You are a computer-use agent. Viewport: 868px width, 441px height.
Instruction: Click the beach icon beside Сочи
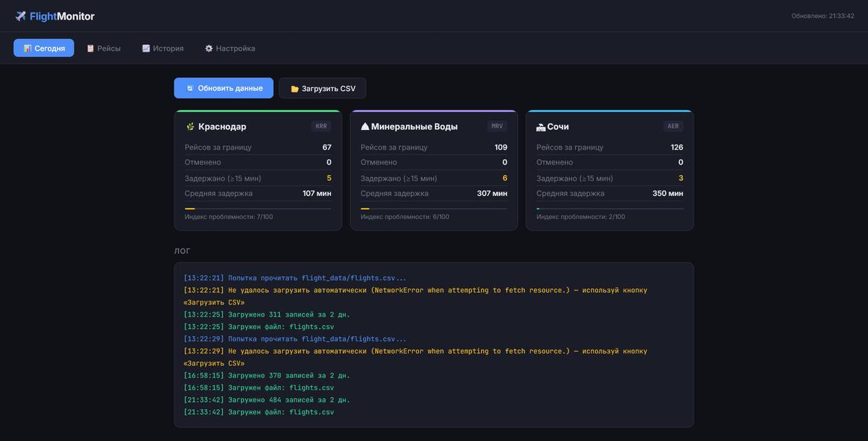[x=541, y=127]
